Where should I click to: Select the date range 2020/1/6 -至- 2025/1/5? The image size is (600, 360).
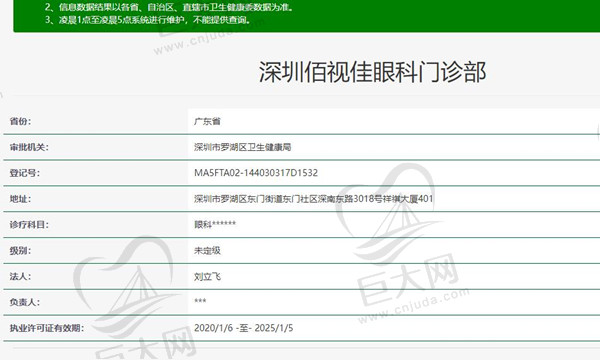(x=244, y=328)
